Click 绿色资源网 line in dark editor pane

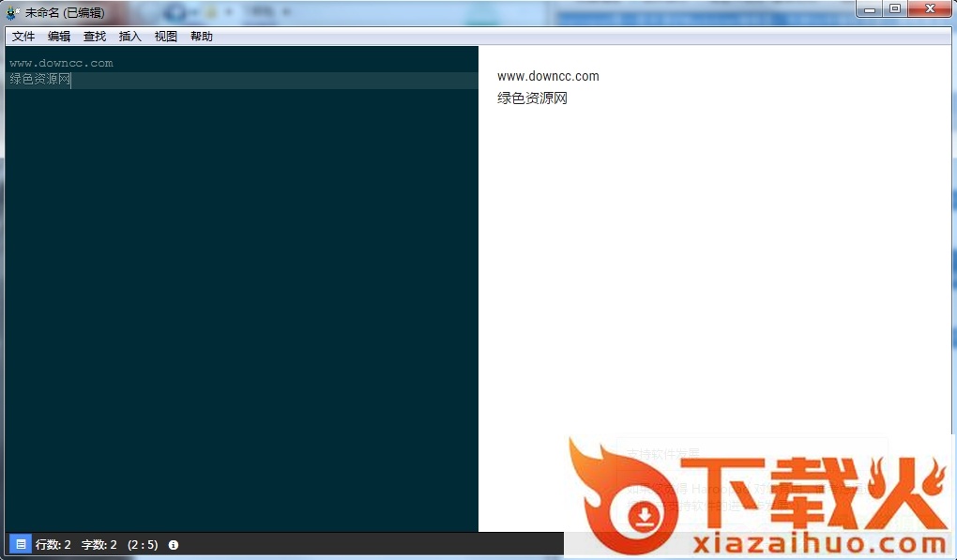click(x=40, y=80)
